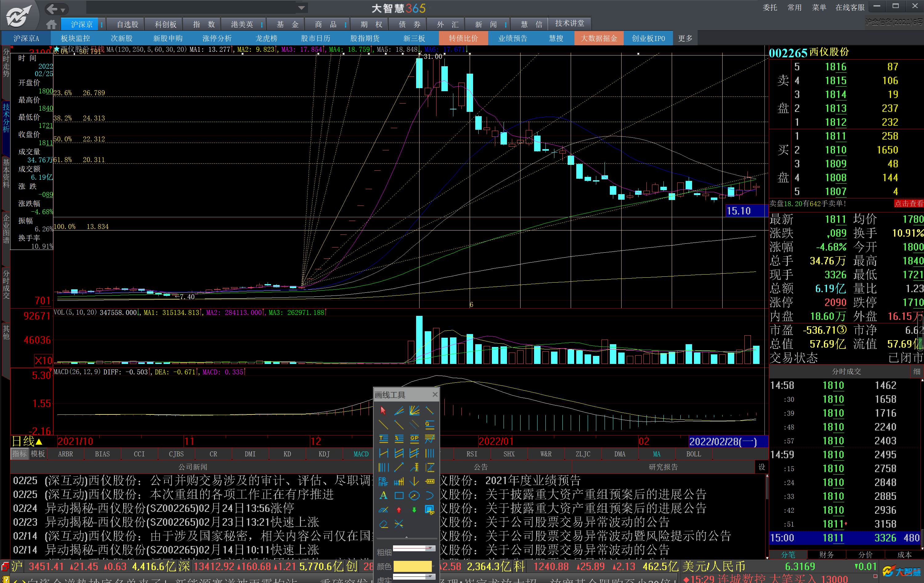The width and height of the screenshot is (924, 583).
Task: Open the 科创板 menu tab
Action: [x=165, y=25]
